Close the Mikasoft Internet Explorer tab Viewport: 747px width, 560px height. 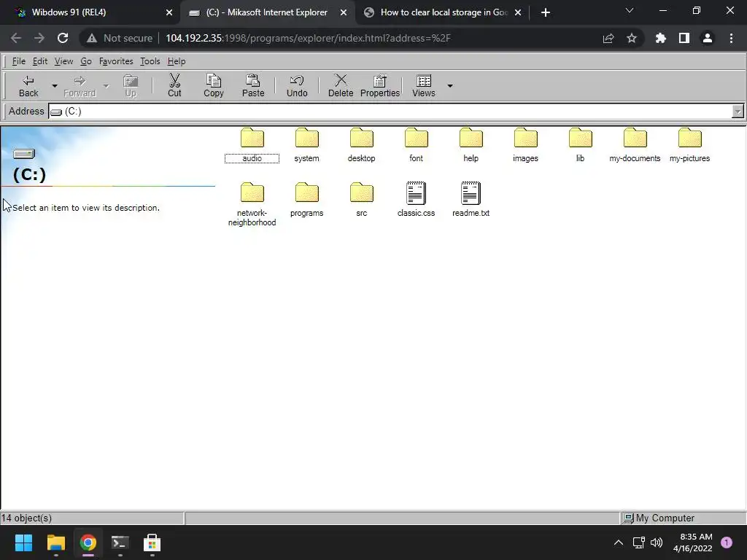point(344,13)
